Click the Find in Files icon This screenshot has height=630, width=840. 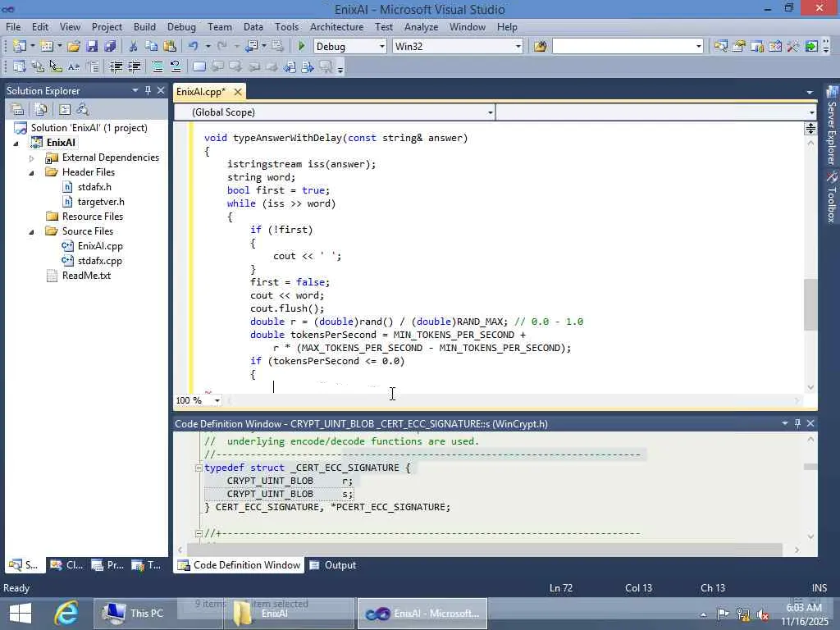(x=540, y=47)
